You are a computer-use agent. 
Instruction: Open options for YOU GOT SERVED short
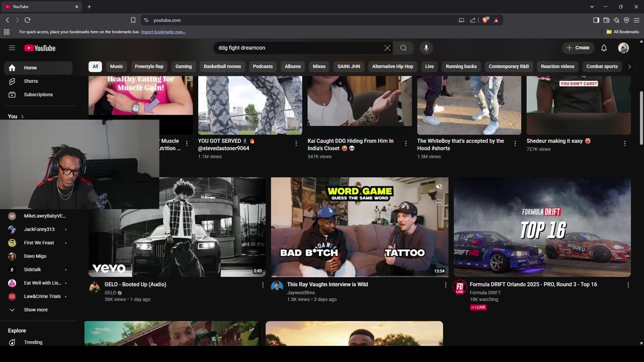tap(296, 143)
